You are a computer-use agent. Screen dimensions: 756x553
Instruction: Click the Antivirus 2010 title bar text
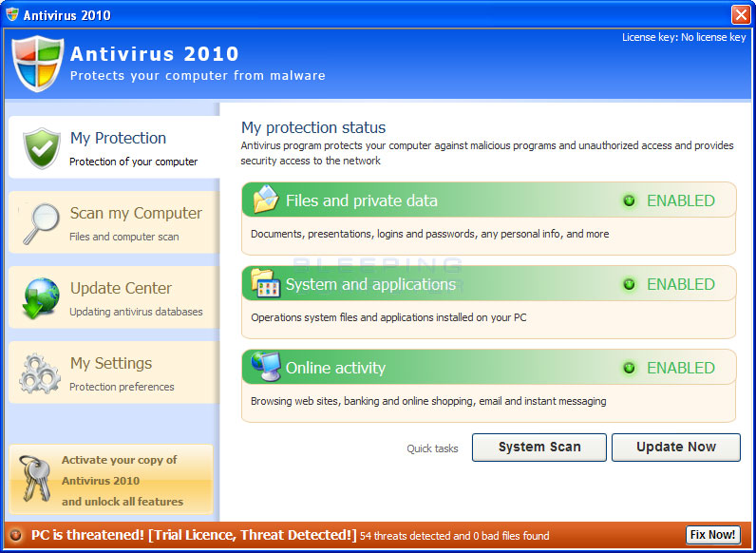click(x=67, y=15)
